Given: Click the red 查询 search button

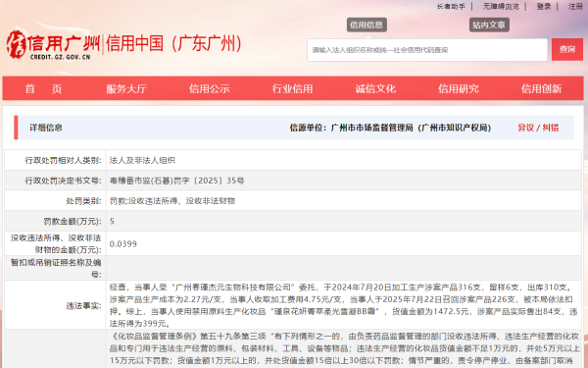Looking at the screenshot, I should (x=567, y=49).
